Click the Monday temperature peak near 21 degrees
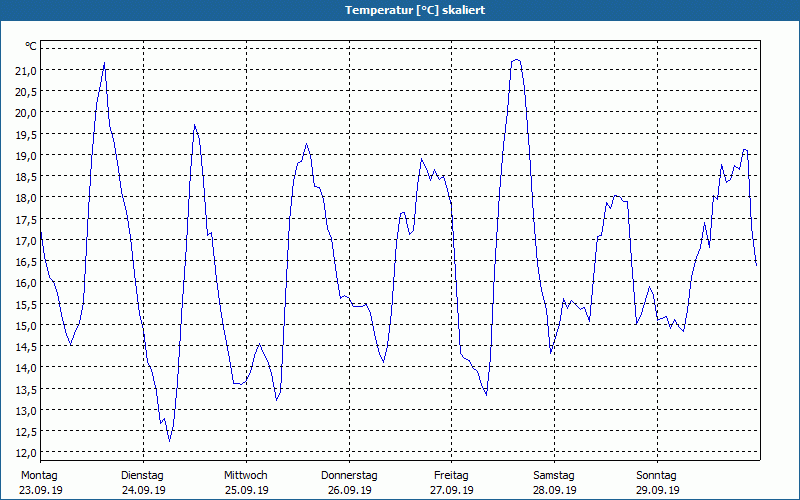This screenshot has height=500, width=800. click(104, 64)
